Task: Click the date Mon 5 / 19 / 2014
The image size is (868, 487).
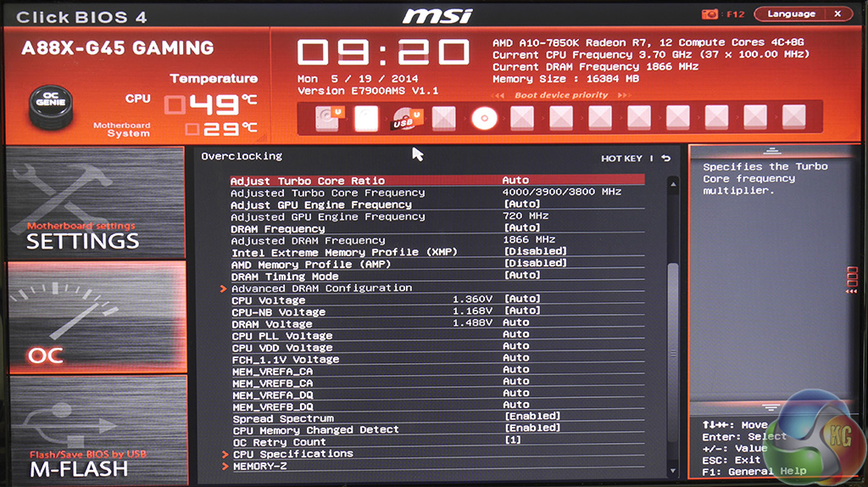Action: (x=358, y=79)
